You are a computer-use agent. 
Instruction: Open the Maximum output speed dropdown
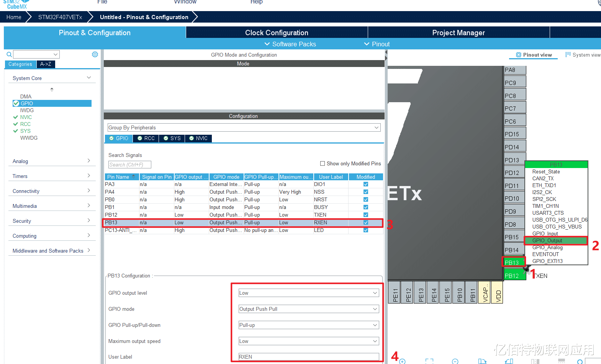point(309,341)
